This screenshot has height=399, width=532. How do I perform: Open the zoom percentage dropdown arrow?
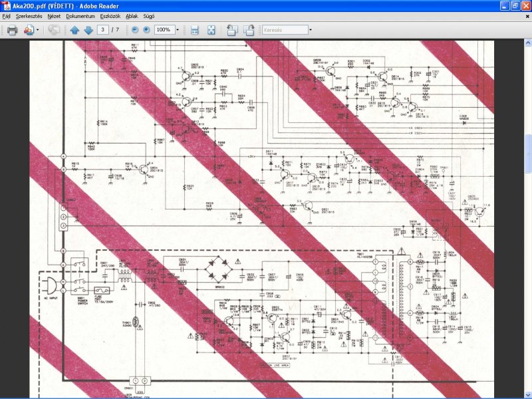pyautogui.click(x=178, y=30)
